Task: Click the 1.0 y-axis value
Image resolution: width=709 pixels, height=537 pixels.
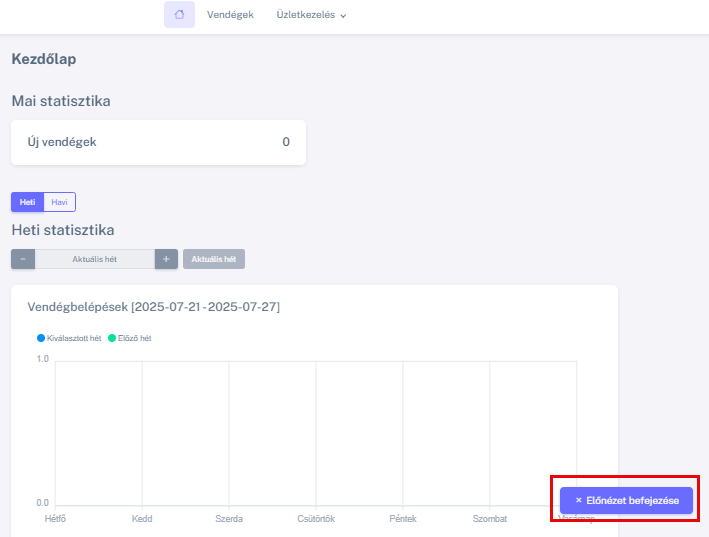Action: click(x=43, y=359)
